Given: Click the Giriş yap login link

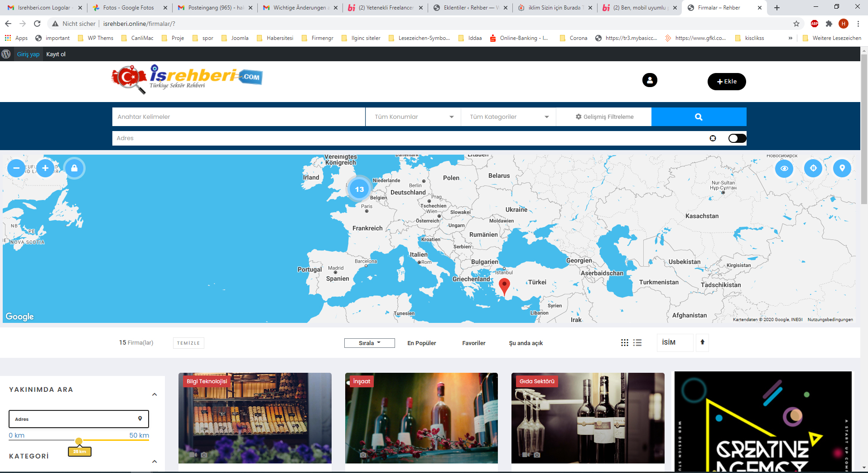Looking at the screenshot, I should (28, 54).
